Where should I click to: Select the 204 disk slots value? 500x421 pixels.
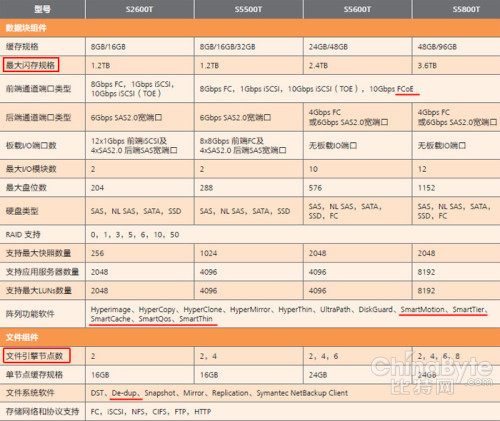[97, 188]
